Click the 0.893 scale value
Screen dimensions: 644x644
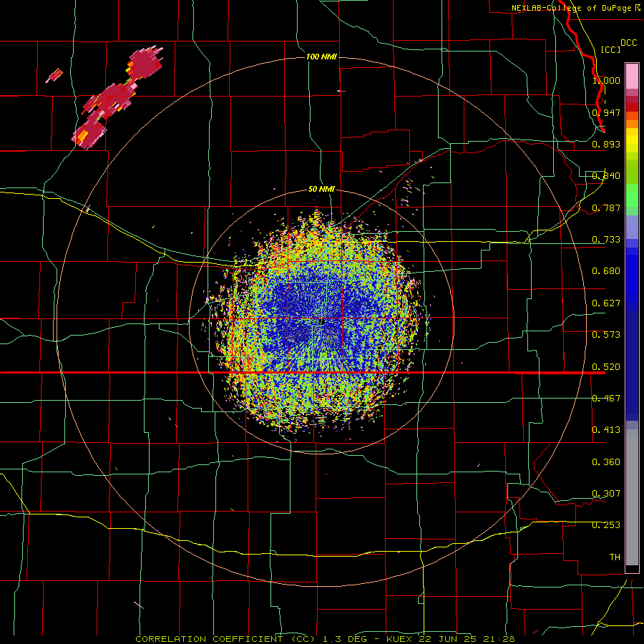click(606, 144)
